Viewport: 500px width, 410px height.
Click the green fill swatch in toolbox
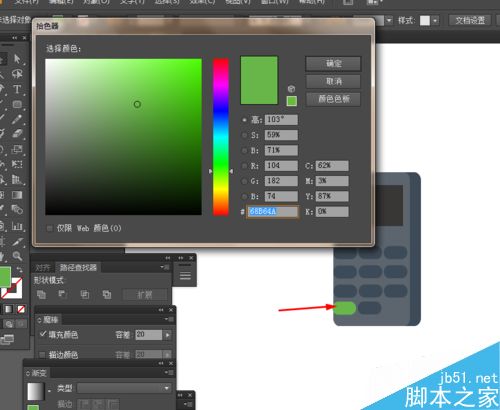[5, 277]
